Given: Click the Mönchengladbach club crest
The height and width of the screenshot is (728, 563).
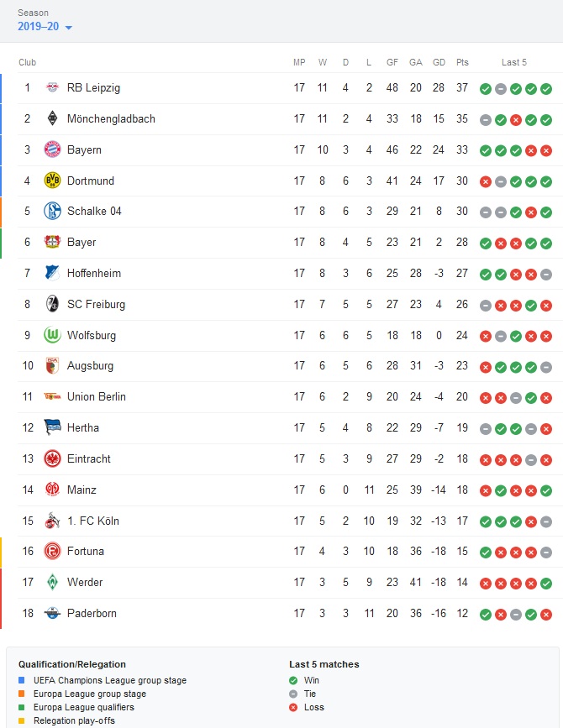Looking at the screenshot, I should (x=52, y=118).
